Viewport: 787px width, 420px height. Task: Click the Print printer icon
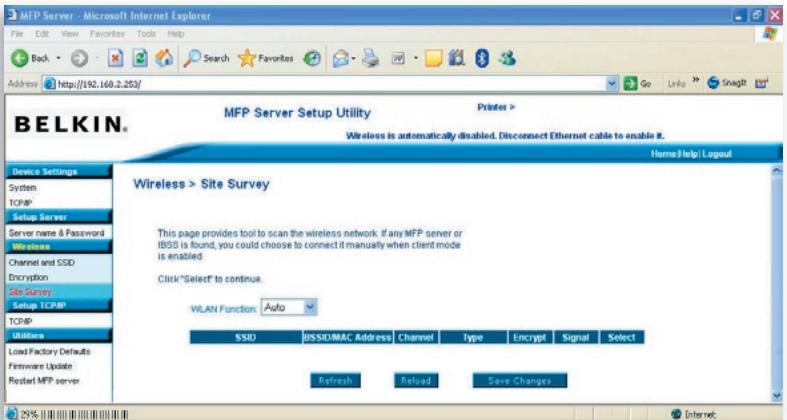pos(371,59)
